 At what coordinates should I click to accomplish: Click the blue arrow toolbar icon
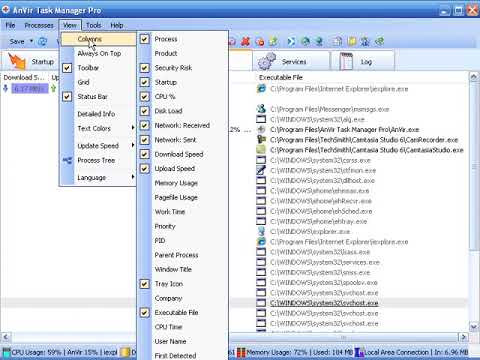pyautogui.click(x=291, y=42)
